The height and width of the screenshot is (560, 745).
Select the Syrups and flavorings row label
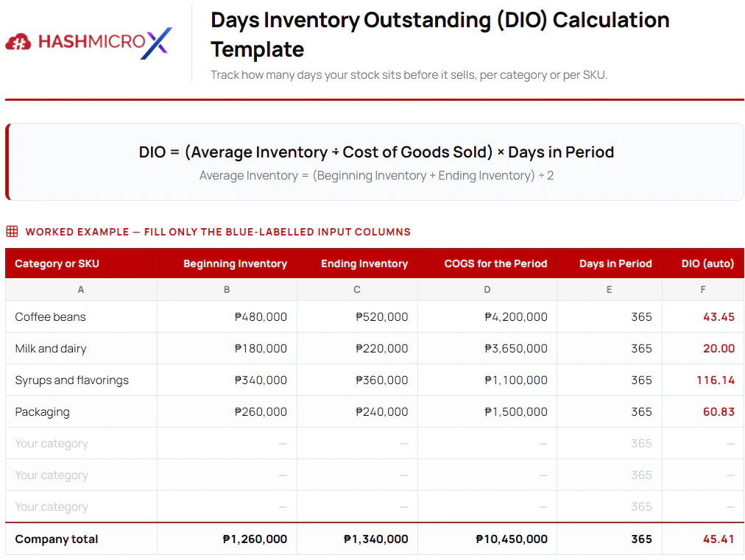click(71, 380)
